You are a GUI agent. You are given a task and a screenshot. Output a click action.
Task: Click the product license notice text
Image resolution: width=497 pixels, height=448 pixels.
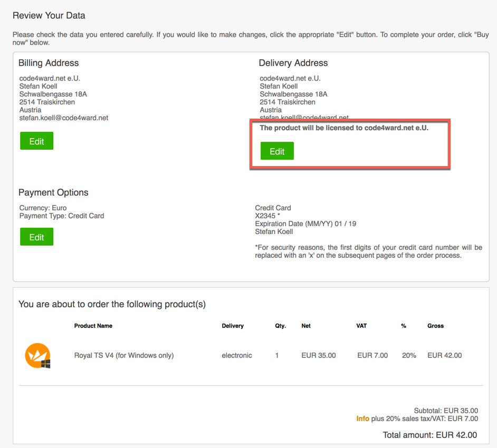coord(343,128)
